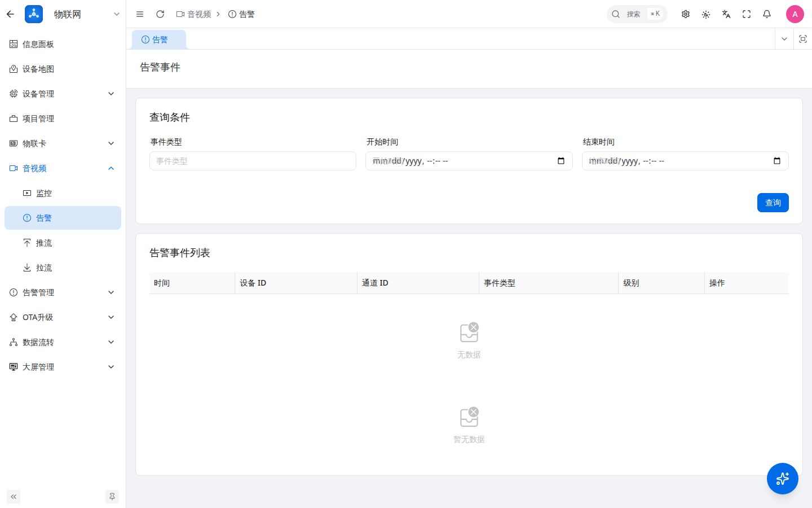
Task: Open 设备地图 in sidebar
Action: tap(63, 69)
